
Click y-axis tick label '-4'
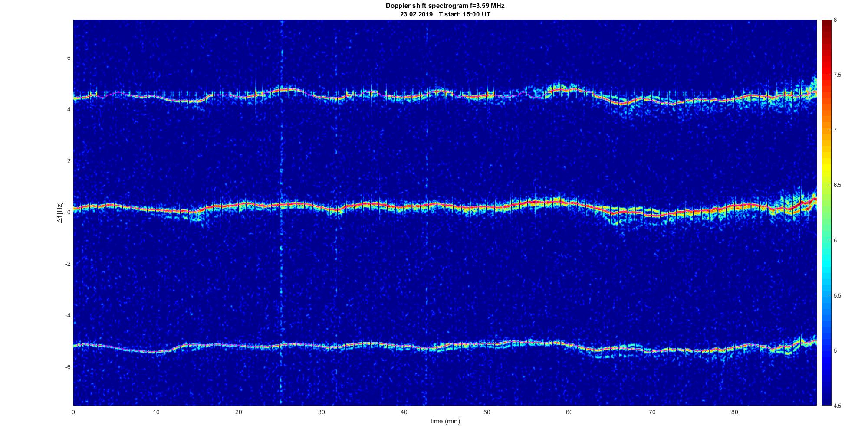tap(68, 315)
